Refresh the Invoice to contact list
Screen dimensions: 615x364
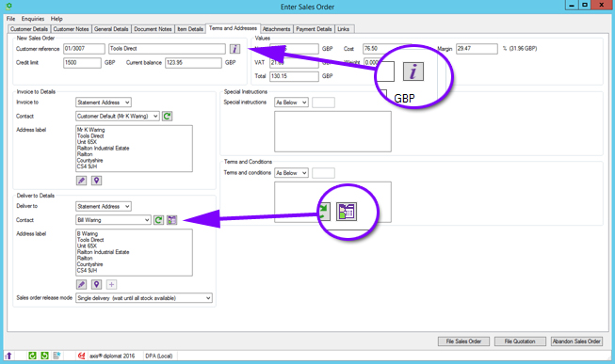[x=167, y=116]
